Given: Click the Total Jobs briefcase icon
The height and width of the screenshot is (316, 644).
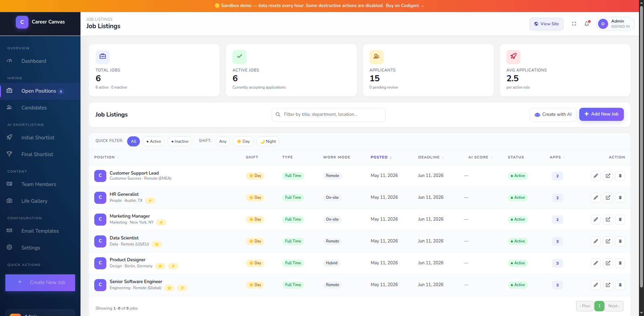Looking at the screenshot, I should [x=103, y=57].
